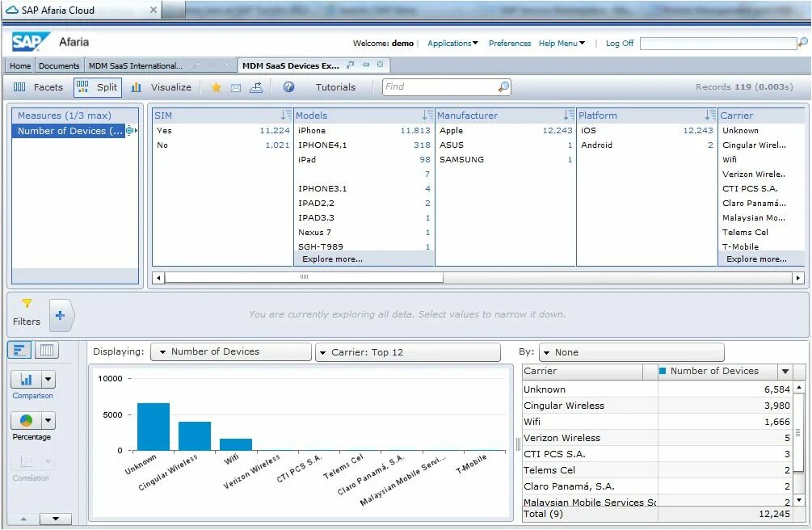Viewport: 812px width, 530px height.
Task: Click the Comparison chart icon
Action: tap(26, 380)
